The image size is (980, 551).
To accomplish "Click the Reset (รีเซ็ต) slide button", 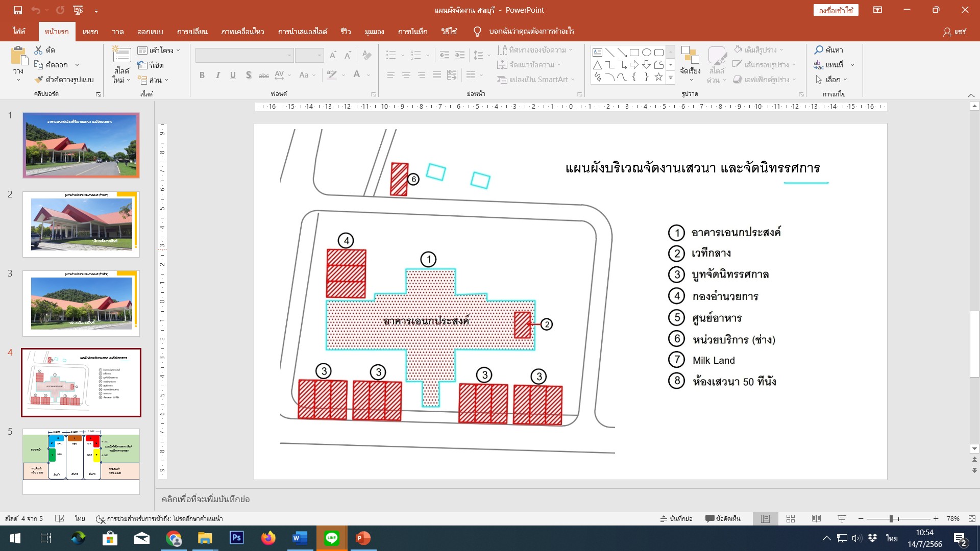I will point(151,65).
